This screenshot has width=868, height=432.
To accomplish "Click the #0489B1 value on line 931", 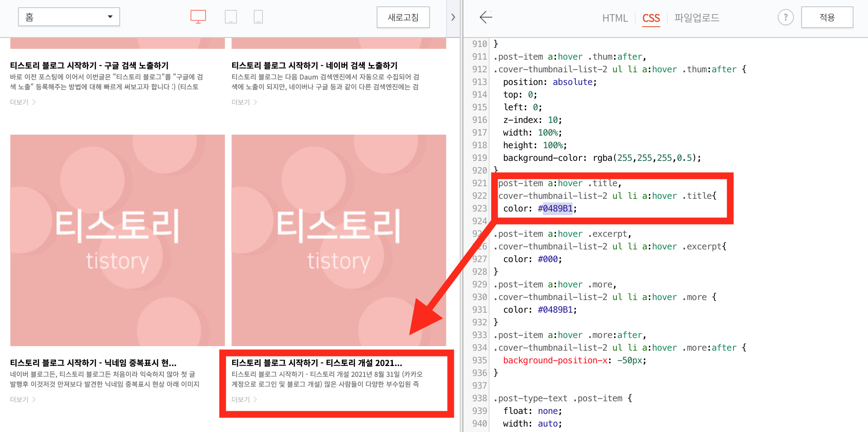I will pyautogui.click(x=555, y=310).
